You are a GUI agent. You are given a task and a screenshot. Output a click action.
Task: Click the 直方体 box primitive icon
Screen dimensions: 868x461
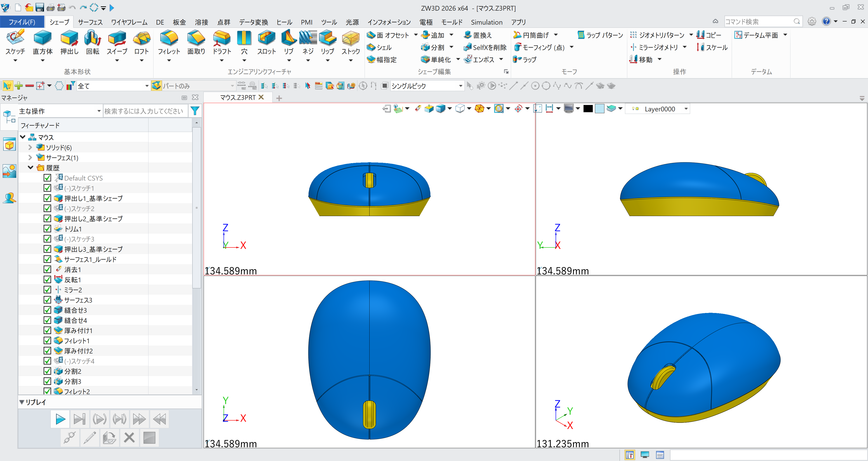click(x=42, y=42)
